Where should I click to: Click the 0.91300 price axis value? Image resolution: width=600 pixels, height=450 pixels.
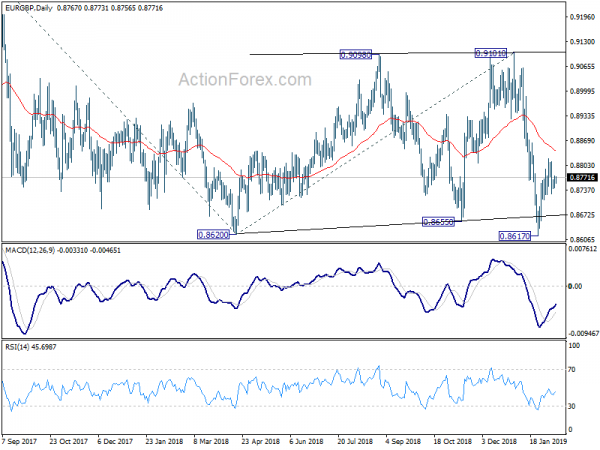click(x=582, y=42)
